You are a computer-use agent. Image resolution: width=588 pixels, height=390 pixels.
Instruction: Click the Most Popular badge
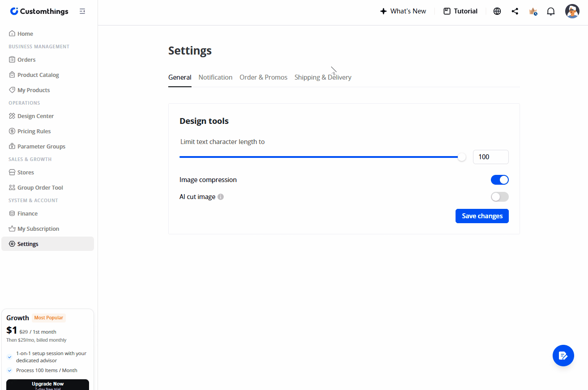(49, 318)
